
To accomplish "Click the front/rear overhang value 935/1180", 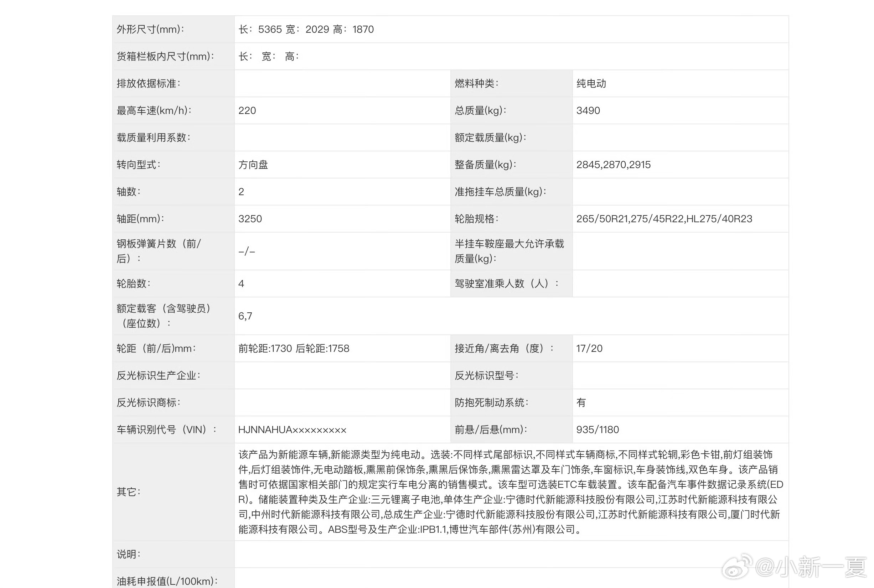I will tap(598, 430).
